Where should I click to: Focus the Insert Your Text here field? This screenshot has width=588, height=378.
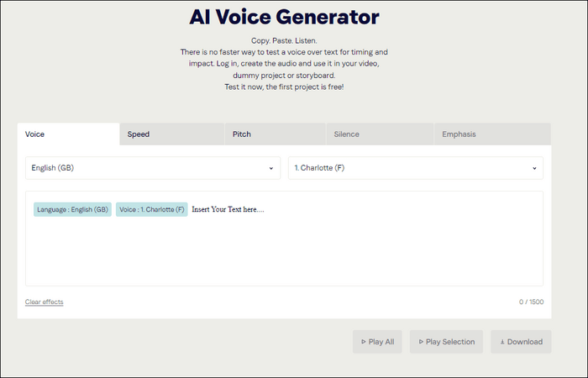point(336,244)
